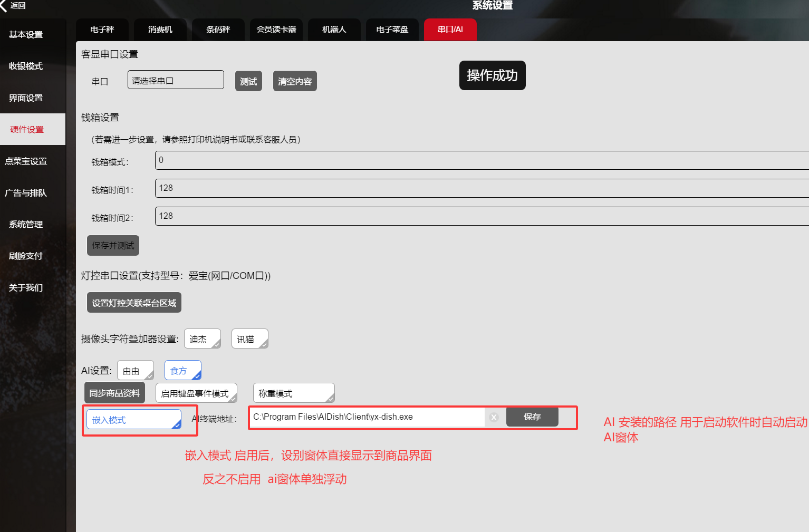Screen dimensions: 809x532
Task: Switch to the 电子秤 tab
Action: point(102,30)
